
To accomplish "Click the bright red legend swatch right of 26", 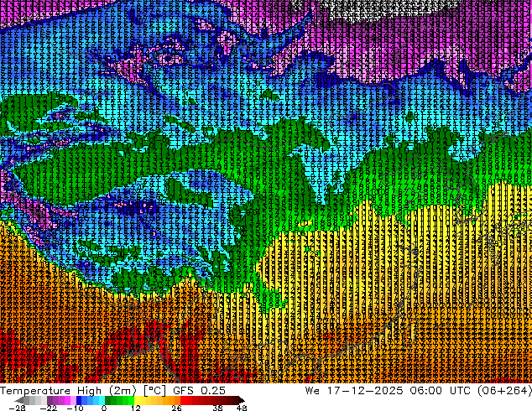I will 183,400.
